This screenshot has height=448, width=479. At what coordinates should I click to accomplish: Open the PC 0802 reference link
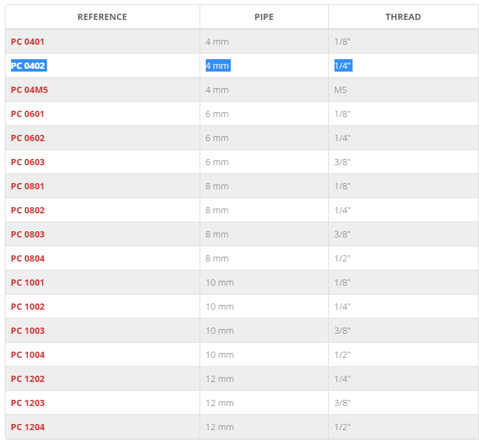[x=28, y=211]
